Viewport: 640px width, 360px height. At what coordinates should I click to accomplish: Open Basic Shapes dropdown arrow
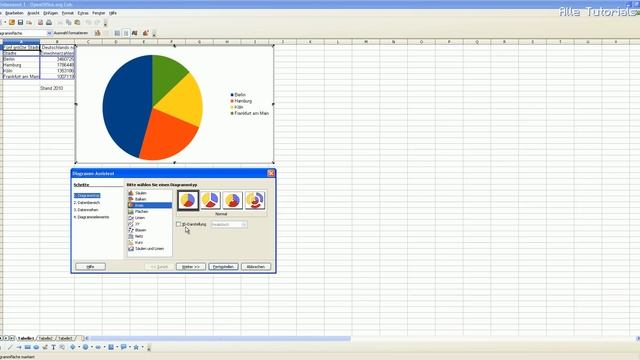pos(79,347)
